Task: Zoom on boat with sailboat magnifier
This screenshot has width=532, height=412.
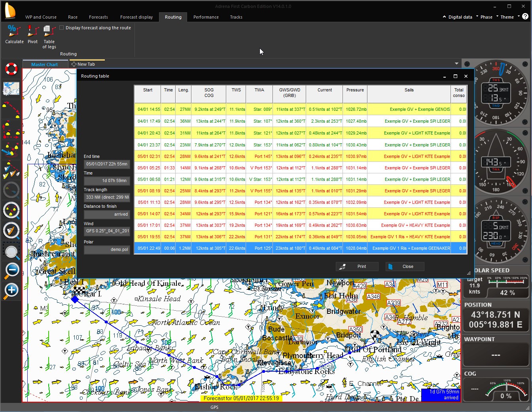Action: point(11,231)
